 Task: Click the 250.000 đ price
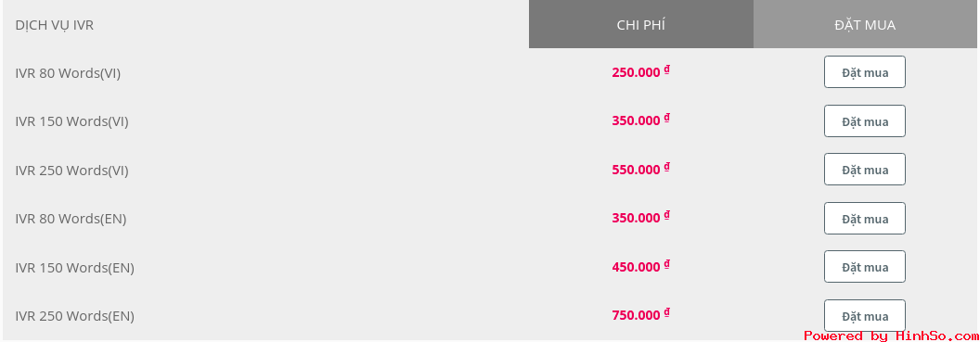coord(640,71)
